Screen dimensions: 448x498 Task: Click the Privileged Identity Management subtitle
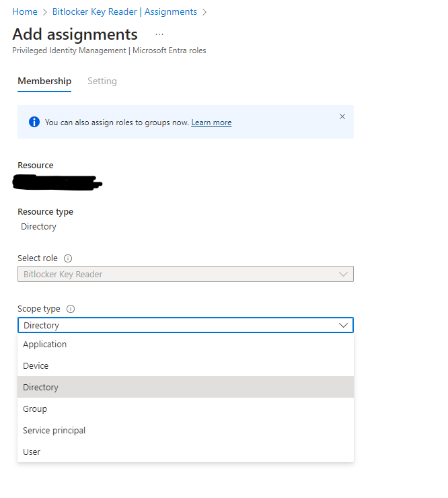(109, 50)
